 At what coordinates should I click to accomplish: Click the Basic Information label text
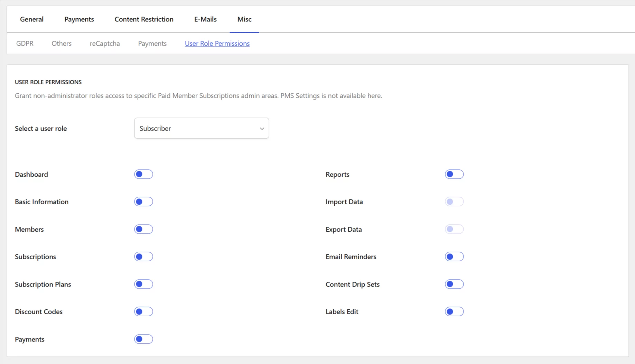41,202
